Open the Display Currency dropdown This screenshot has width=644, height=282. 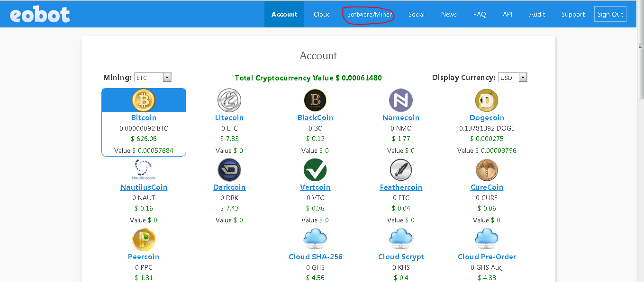click(x=512, y=78)
